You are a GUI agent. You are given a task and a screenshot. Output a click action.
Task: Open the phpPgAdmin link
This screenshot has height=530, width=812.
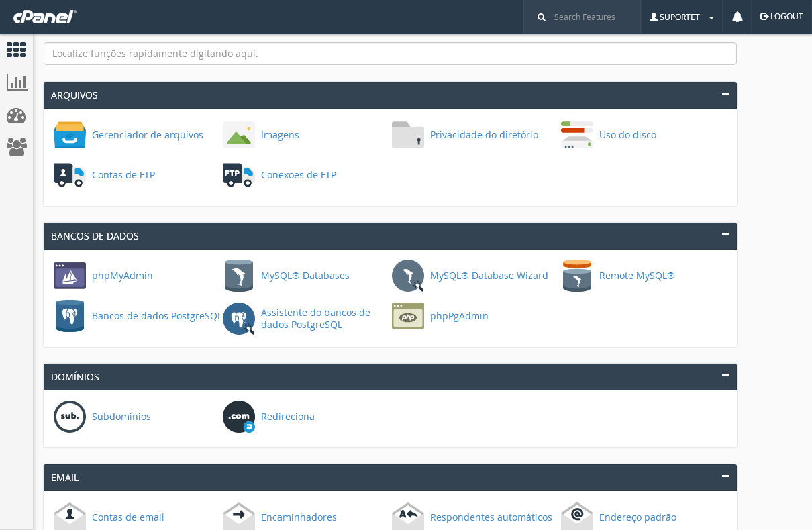pos(459,316)
